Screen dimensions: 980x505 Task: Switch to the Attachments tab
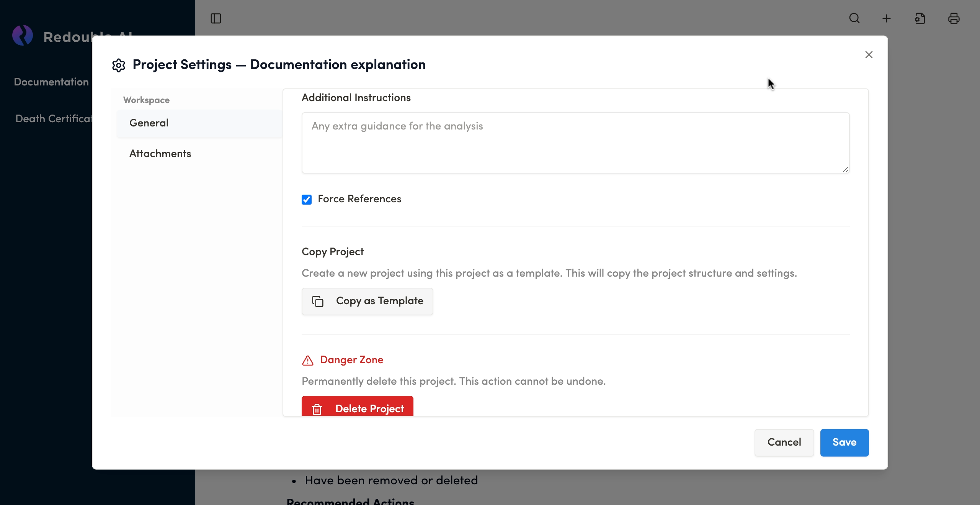(160, 154)
